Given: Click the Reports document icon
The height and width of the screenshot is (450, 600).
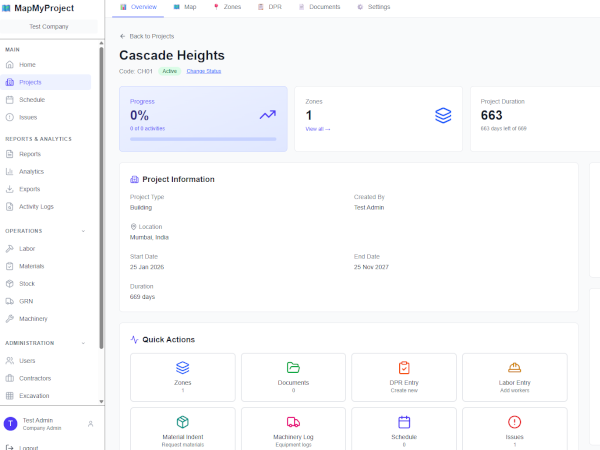Looking at the screenshot, I should click(x=10, y=154).
